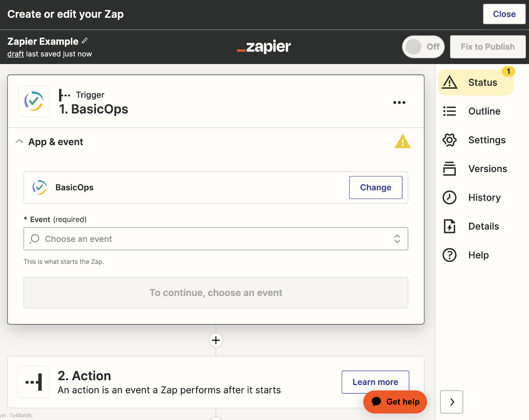Open the Status panel
Viewport: 529px width, 420px height.
[476, 82]
